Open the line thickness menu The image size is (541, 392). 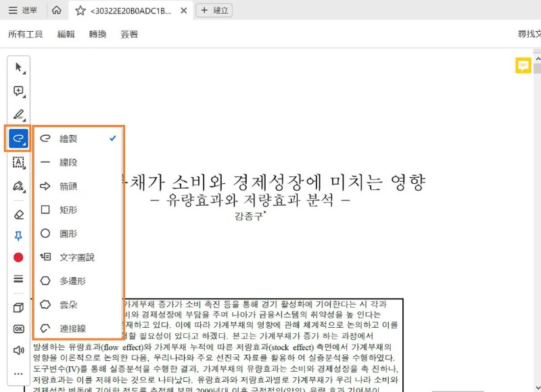pyautogui.click(x=19, y=278)
